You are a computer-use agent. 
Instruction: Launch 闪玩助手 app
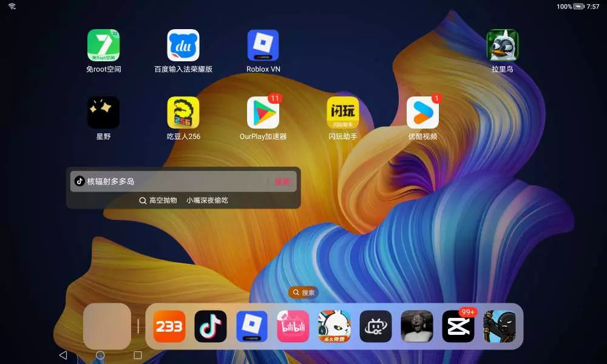(x=342, y=113)
